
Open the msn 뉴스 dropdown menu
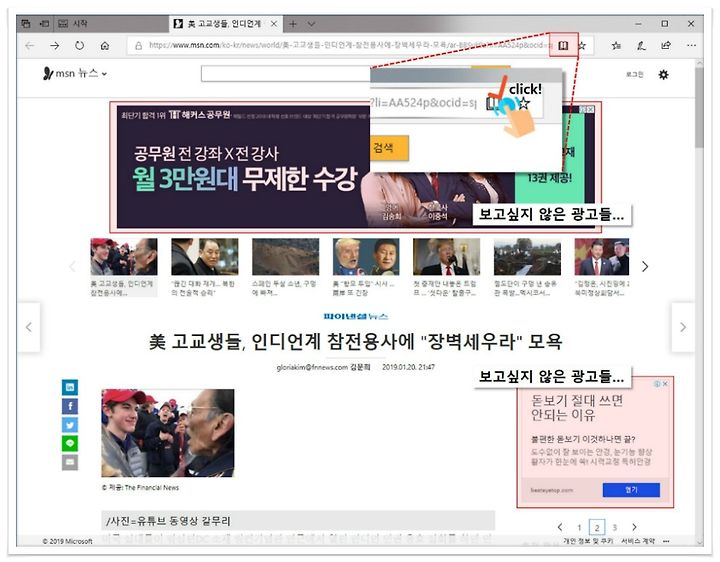pos(75,73)
